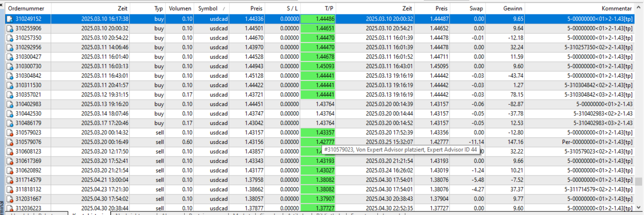This screenshot has height=215, width=644.
Task: Click order number text 310442530
Action: coord(28,114)
